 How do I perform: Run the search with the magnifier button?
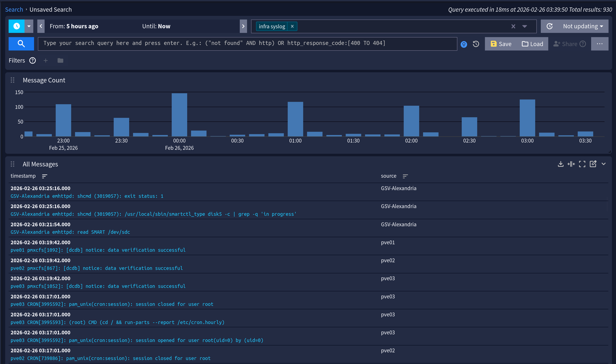click(21, 44)
